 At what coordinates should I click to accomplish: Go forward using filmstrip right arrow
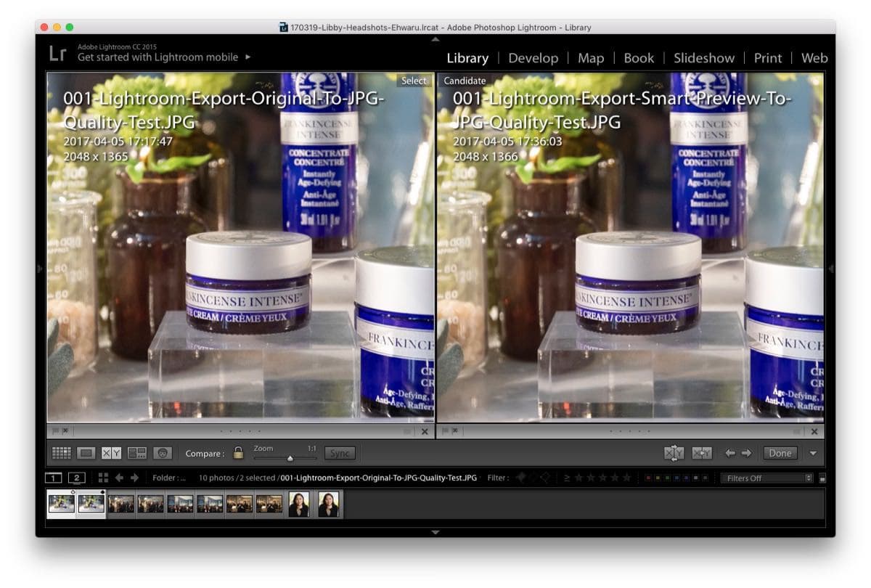point(134,478)
